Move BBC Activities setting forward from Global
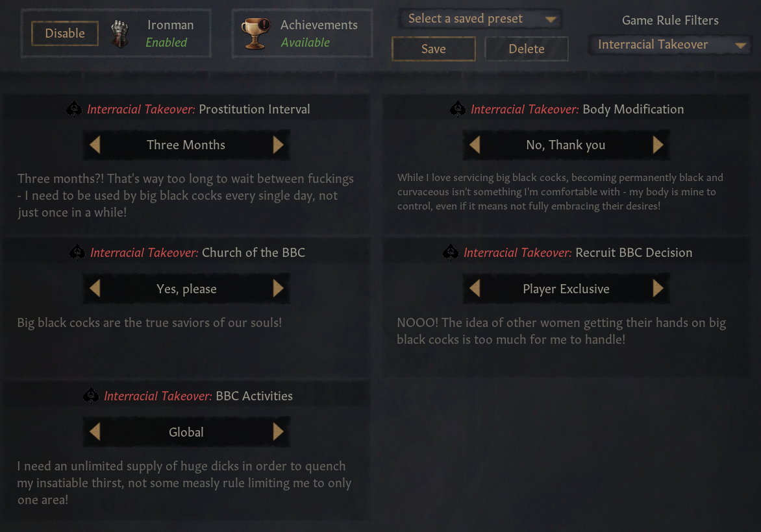 tap(278, 431)
